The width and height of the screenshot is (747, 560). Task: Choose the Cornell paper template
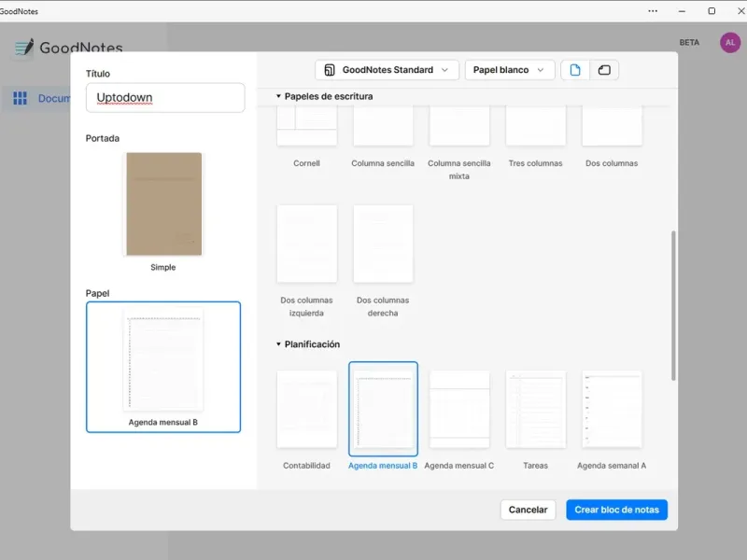(307, 126)
